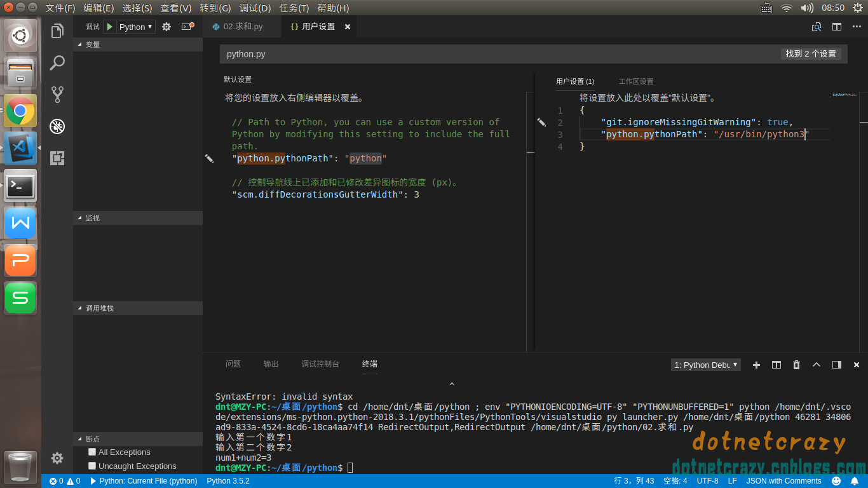
Task: Click the user settings editor minimap
Action: click(843, 95)
